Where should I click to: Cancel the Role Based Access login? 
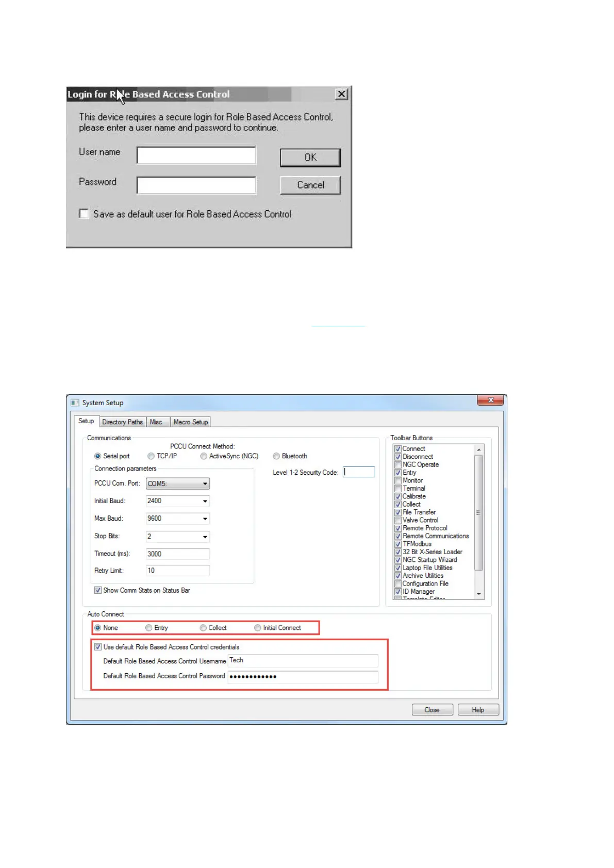(310, 185)
